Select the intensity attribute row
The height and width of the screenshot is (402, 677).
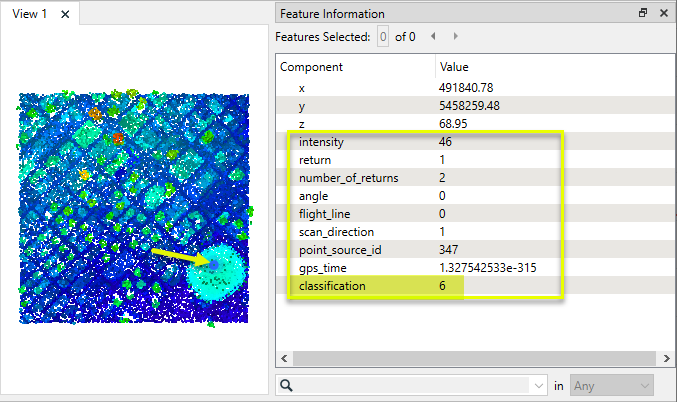320,142
